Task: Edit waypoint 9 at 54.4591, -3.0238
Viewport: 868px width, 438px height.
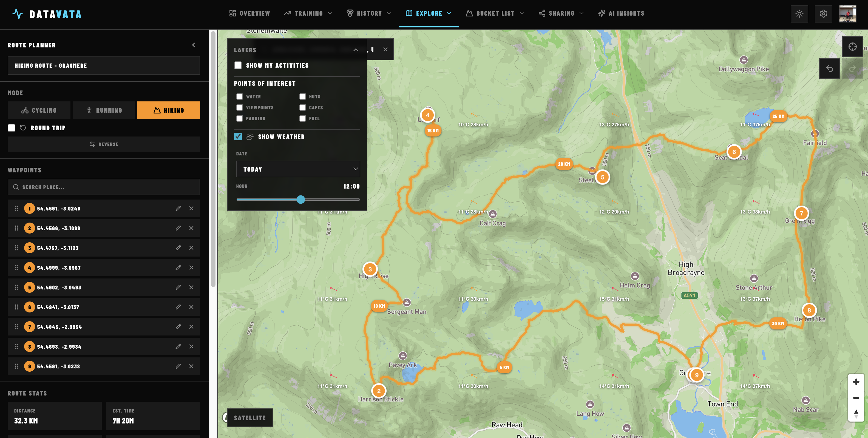Action: (x=178, y=366)
